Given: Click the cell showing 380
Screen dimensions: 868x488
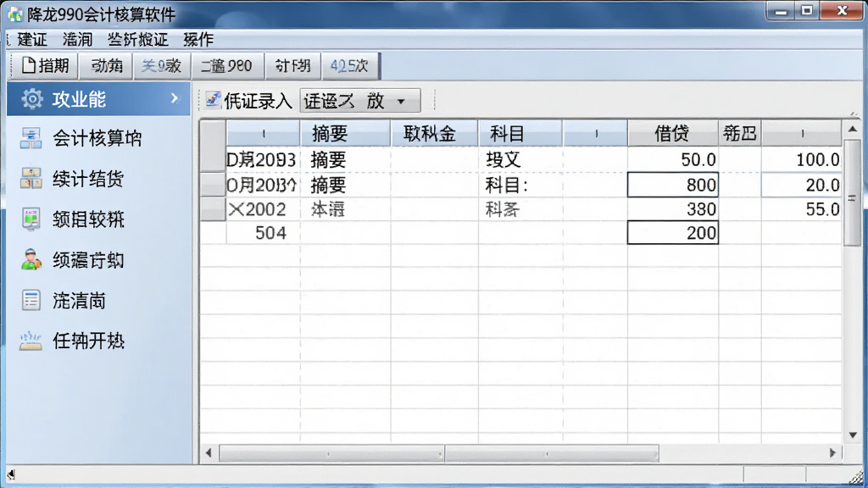Looking at the screenshot, I should 672,209.
